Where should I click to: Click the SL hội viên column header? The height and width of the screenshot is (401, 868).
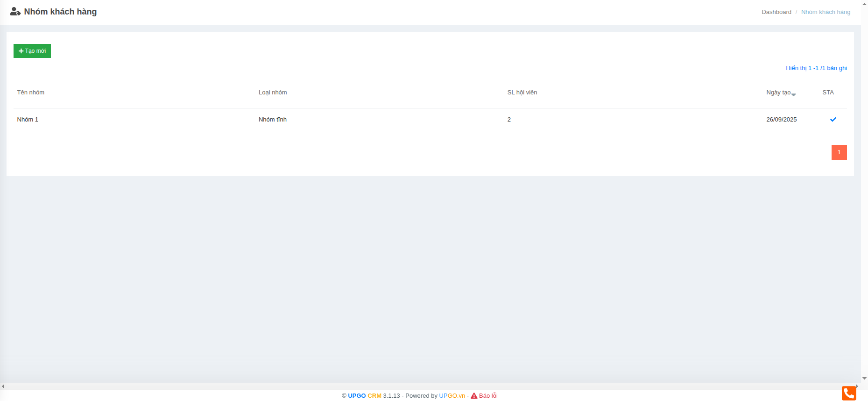click(x=522, y=93)
